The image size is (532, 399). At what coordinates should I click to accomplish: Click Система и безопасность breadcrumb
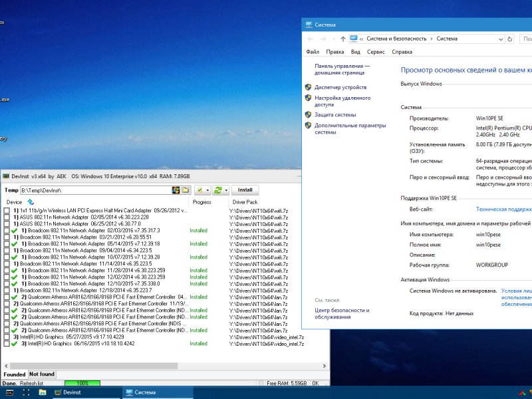tap(396, 39)
